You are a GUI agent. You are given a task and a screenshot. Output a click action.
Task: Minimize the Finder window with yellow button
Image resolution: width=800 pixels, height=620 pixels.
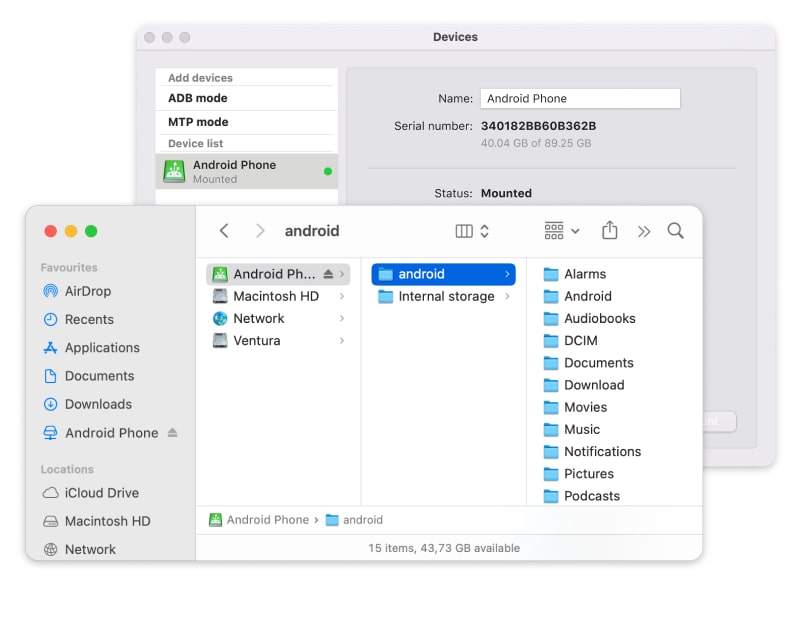click(x=71, y=231)
